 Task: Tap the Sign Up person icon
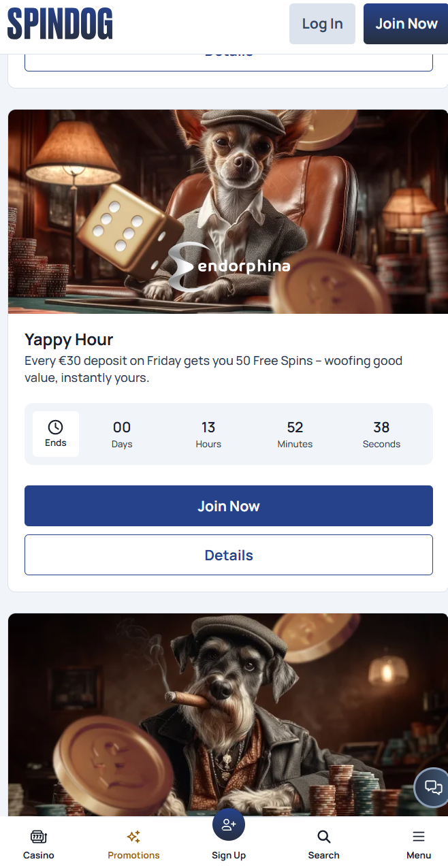pyautogui.click(x=229, y=824)
